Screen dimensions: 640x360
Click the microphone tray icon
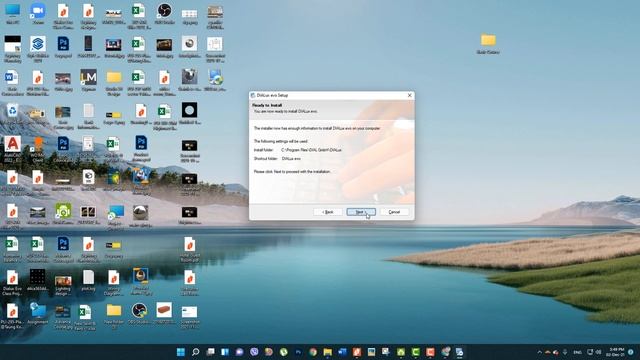click(x=565, y=352)
